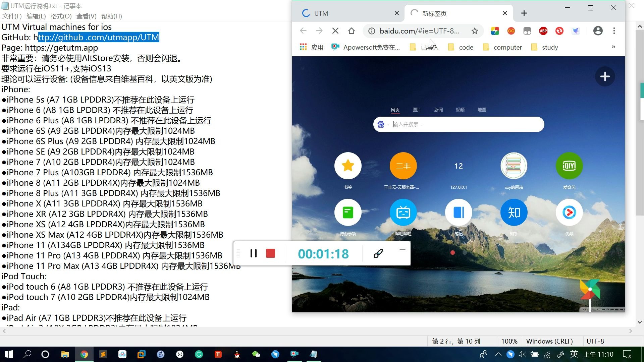Open the 书签 star shortcut
This screenshot has height=362, width=644.
click(348, 166)
